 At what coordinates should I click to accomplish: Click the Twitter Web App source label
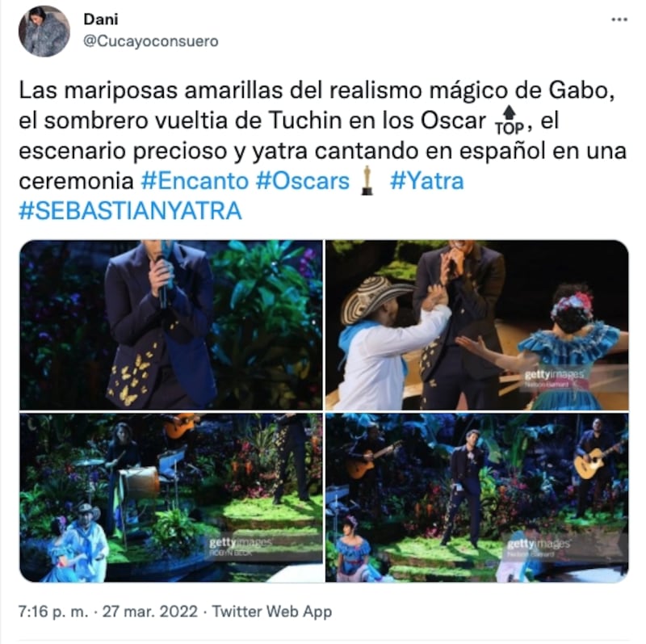pyautogui.click(x=272, y=612)
